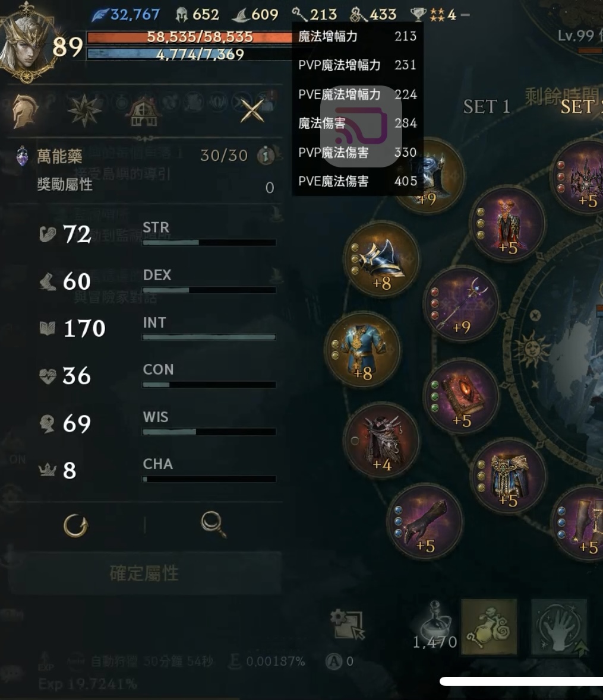Open the gear and cursor settings icon
This screenshot has width=603, height=700.
[x=347, y=624]
